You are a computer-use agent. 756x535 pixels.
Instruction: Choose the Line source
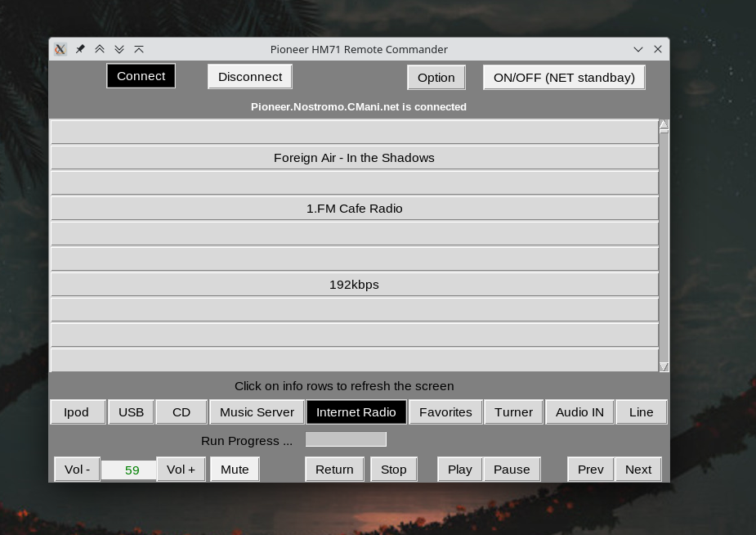642,412
